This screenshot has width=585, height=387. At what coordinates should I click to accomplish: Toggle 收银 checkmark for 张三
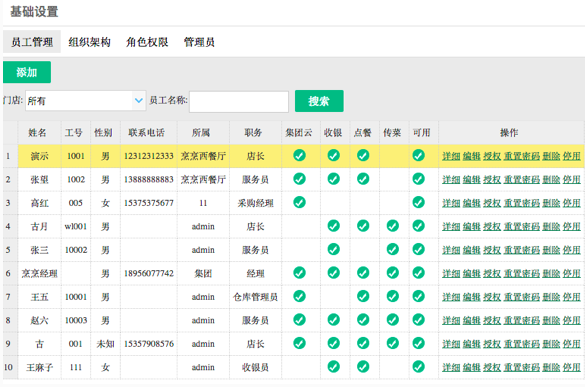(334, 249)
